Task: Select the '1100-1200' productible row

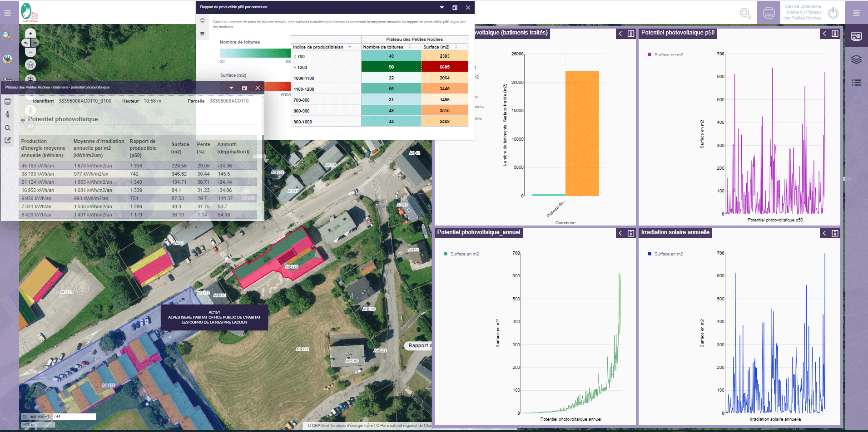Action: (x=380, y=89)
